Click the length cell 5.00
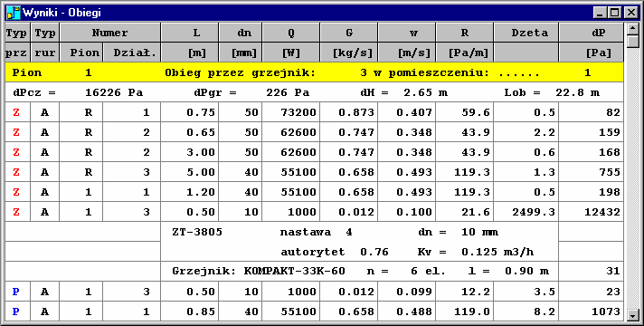Viewport: 644px width, 326px height. (x=189, y=172)
